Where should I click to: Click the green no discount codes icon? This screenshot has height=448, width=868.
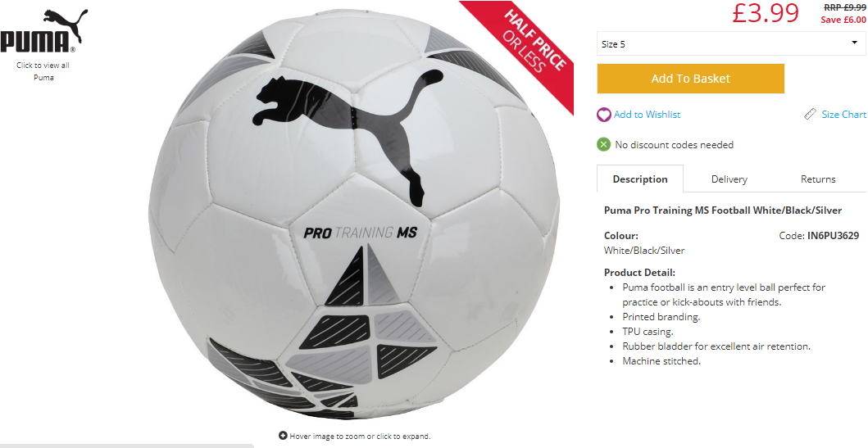point(603,145)
